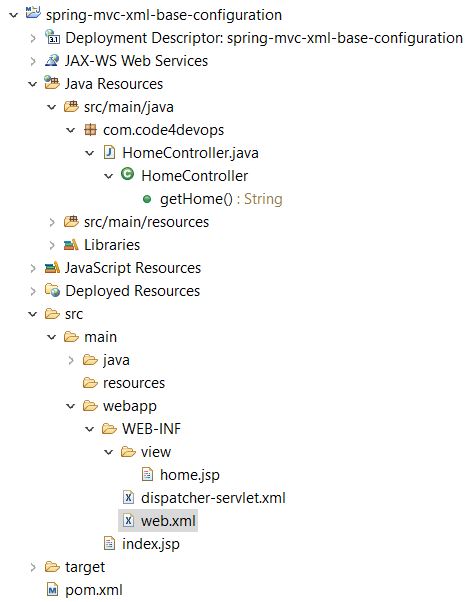
Task: Expand the JavaScript Resources node
Action: coord(33,268)
